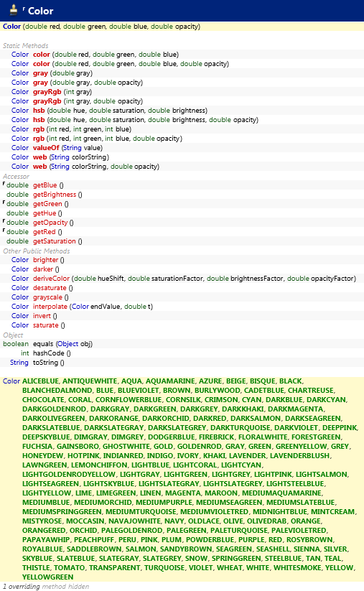Click the equals method name
The height and width of the screenshot is (591, 364).
point(43,344)
